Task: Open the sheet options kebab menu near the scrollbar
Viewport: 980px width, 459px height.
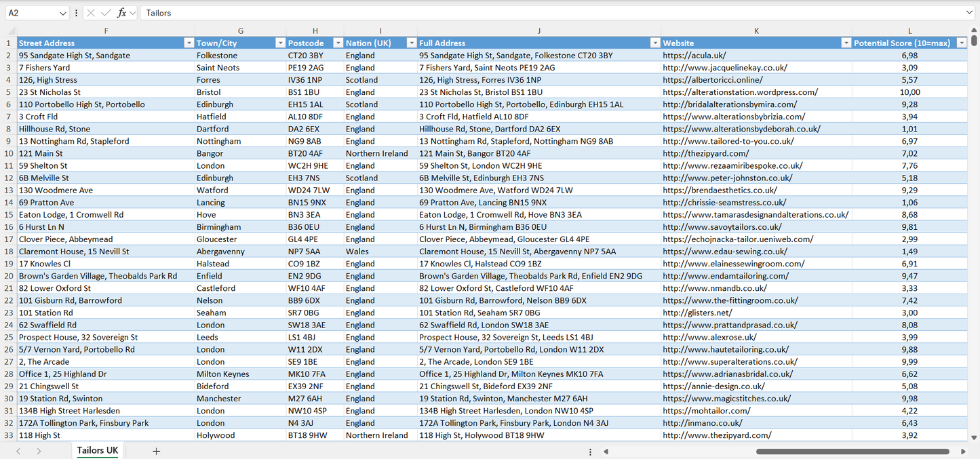Action: [x=589, y=451]
